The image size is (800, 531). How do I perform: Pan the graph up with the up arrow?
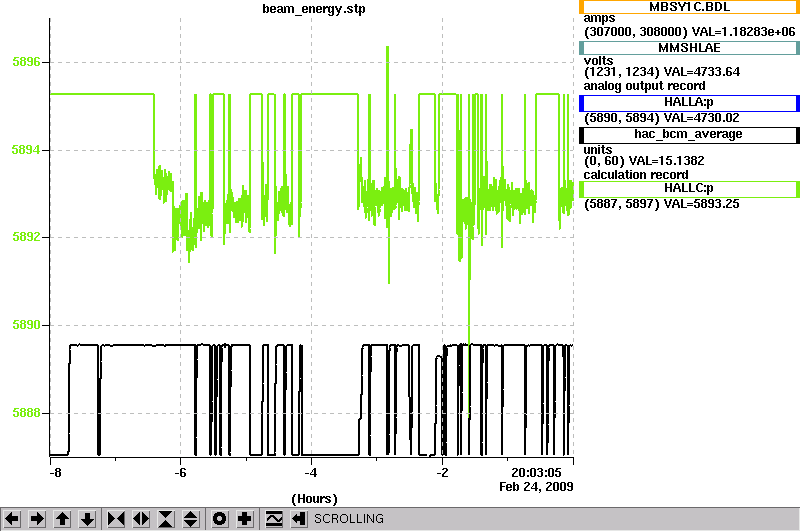[63, 519]
